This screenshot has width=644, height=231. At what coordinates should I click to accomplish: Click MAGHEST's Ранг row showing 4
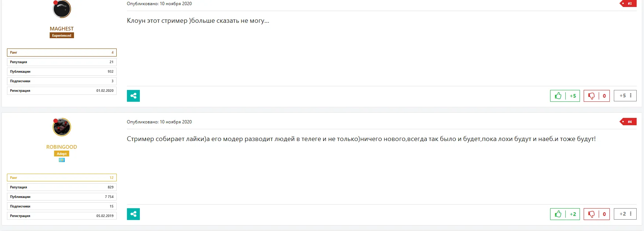pyautogui.click(x=62, y=53)
